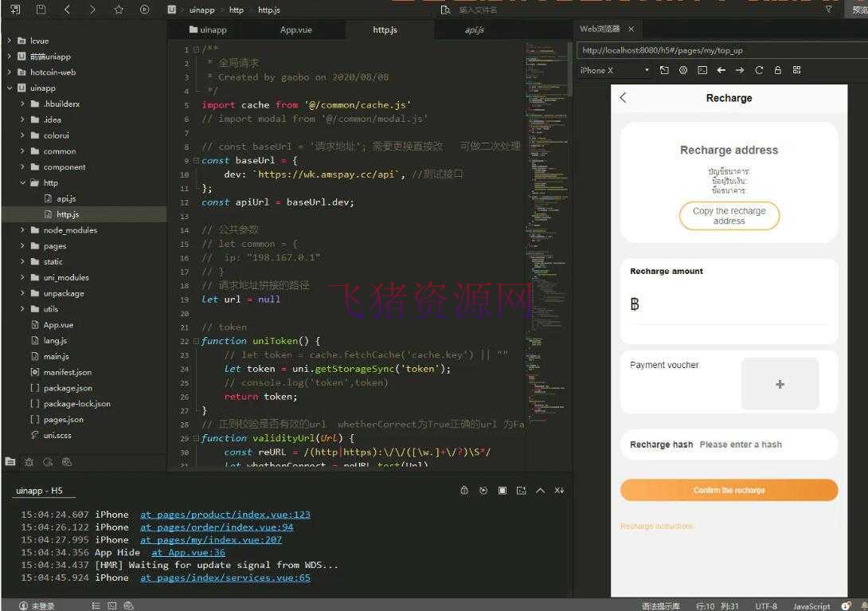Open the browser settings gear icon

pyautogui.click(x=683, y=70)
